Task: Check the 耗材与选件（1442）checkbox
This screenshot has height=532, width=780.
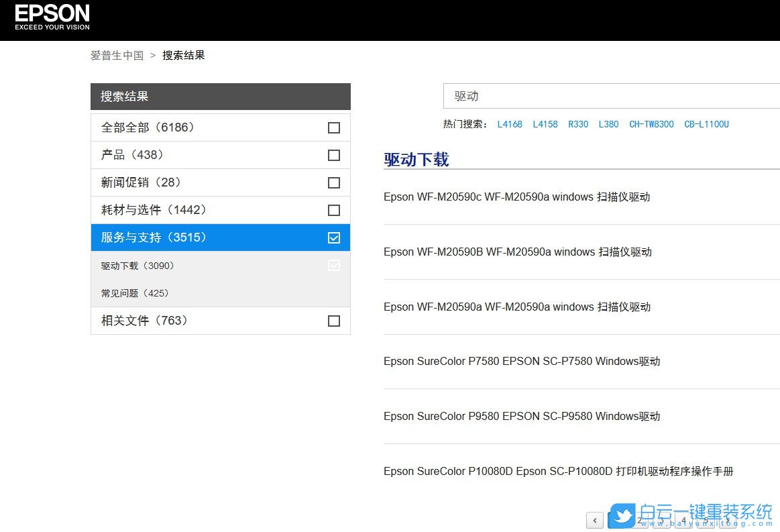Action: pos(333,210)
